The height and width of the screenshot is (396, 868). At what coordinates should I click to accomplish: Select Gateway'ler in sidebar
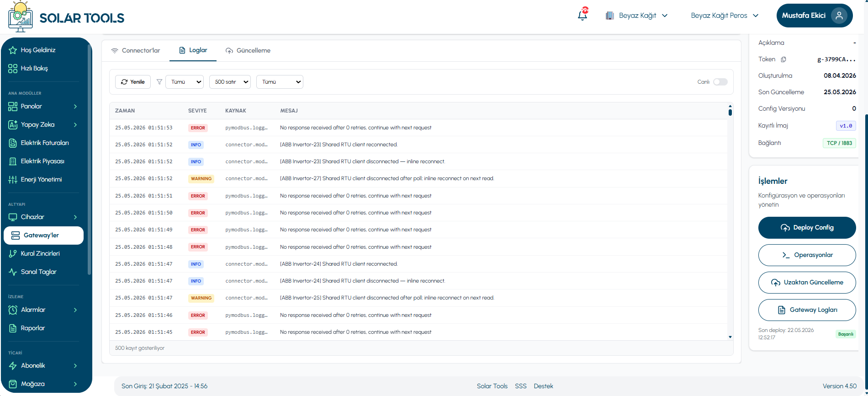(44, 235)
